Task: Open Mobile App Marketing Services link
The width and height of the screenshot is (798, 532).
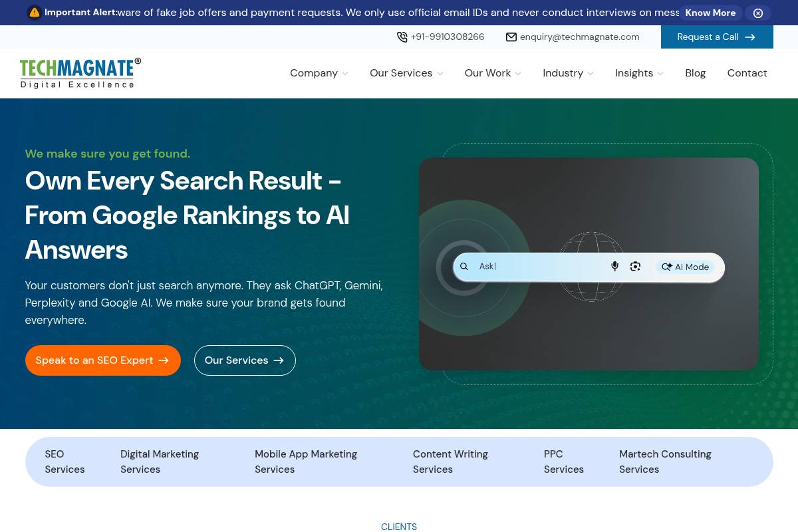Action: click(x=306, y=462)
